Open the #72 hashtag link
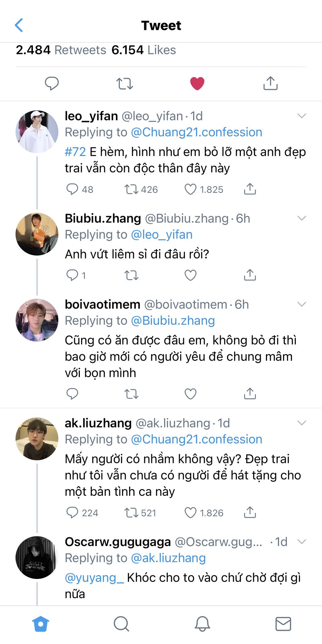The height and width of the screenshot is (644, 322). (x=75, y=152)
